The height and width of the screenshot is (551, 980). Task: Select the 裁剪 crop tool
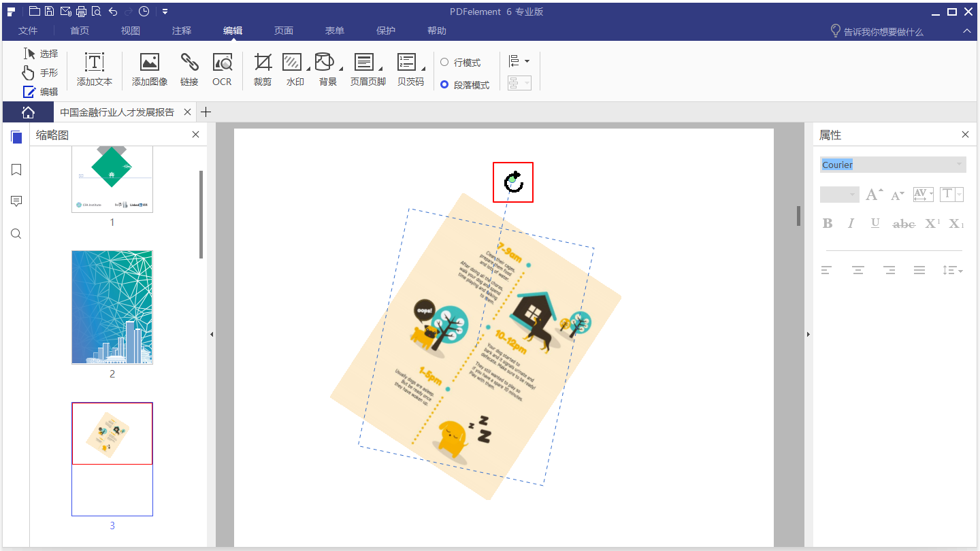(x=263, y=70)
